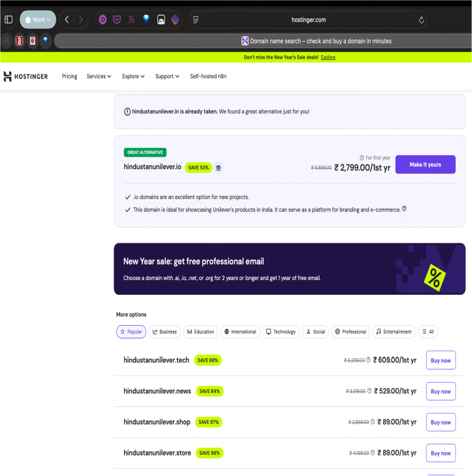The width and height of the screenshot is (472, 476).
Task: Click hindustanunilever.tech domain name
Action: point(157,360)
